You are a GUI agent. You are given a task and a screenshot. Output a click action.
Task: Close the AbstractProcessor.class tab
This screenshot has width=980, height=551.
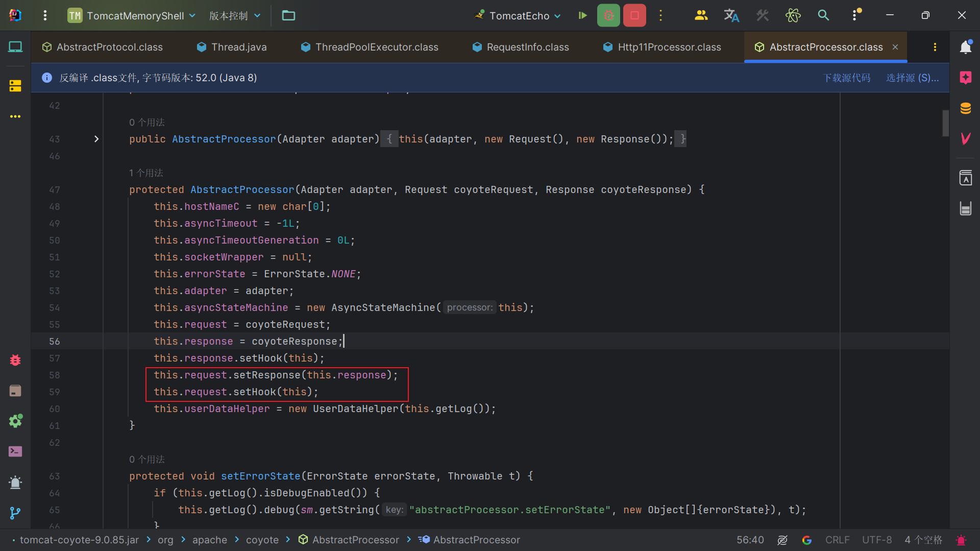click(x=895, y=47)
